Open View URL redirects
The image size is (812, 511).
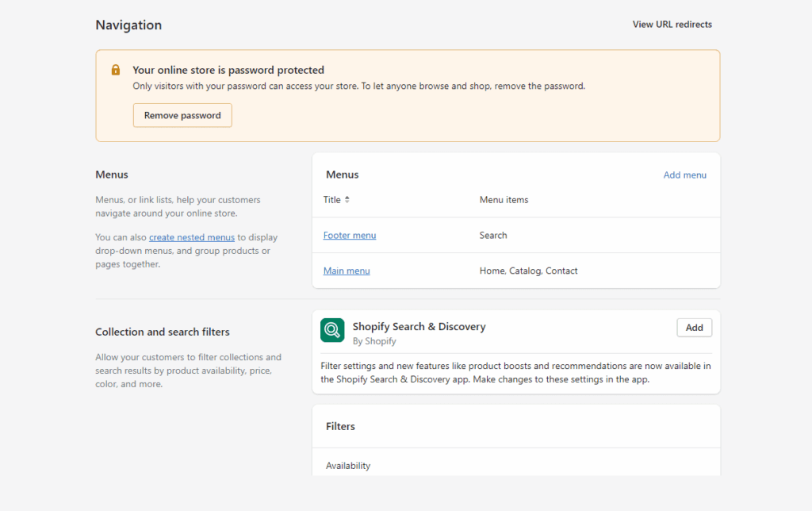[x=672, y=25]
